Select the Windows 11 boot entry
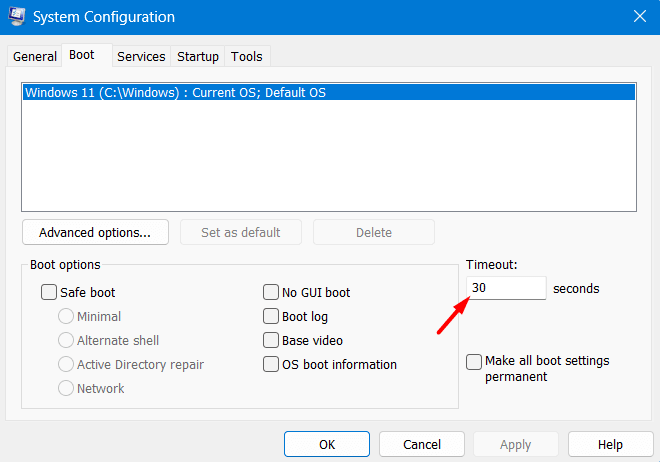This screenshot has width=660, height=462. 329,93
